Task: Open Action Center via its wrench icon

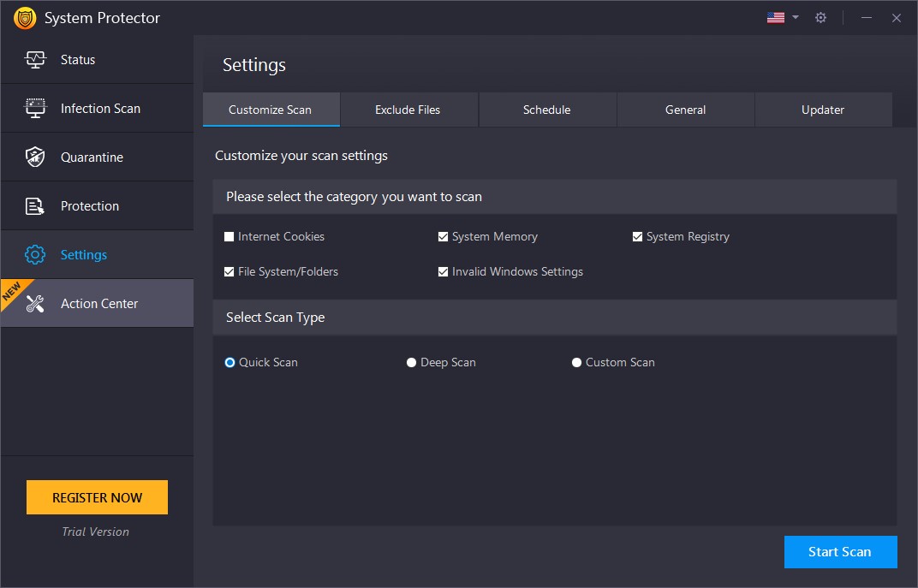Action: pos(34,303)
